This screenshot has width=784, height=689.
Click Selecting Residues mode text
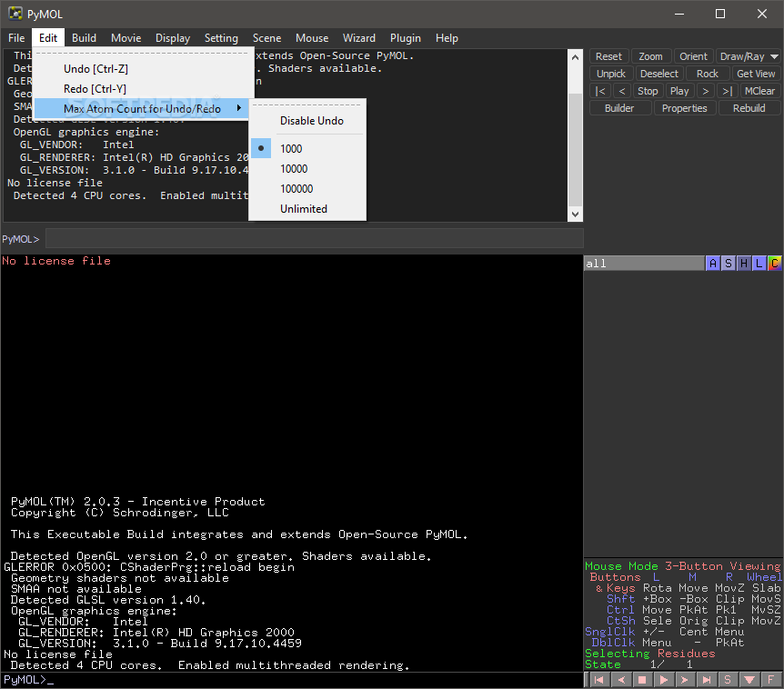pyautogui.click(x=650, y=654)
